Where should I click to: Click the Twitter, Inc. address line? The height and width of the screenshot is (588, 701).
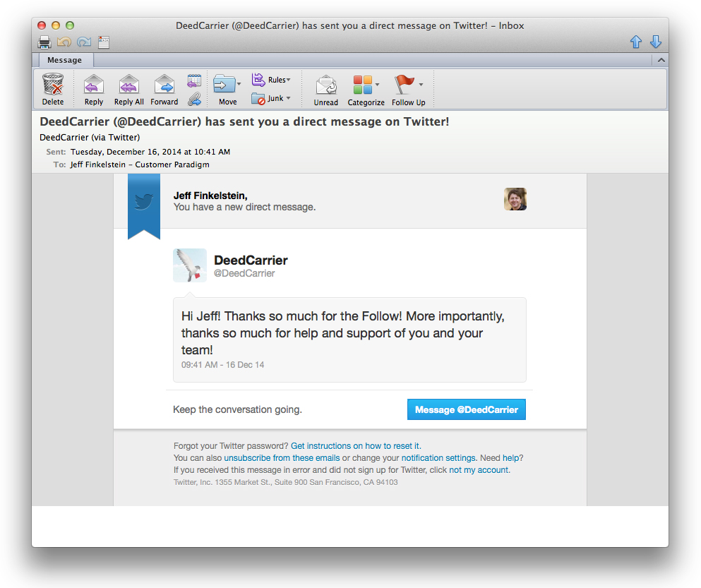point(285,482)
